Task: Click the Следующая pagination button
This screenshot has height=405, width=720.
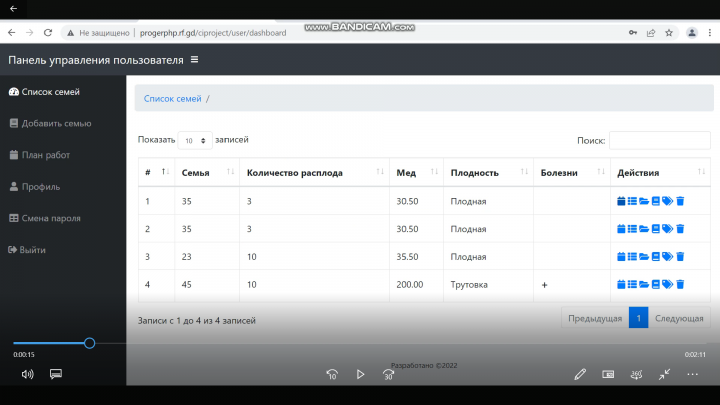Action: click(679, 318)
